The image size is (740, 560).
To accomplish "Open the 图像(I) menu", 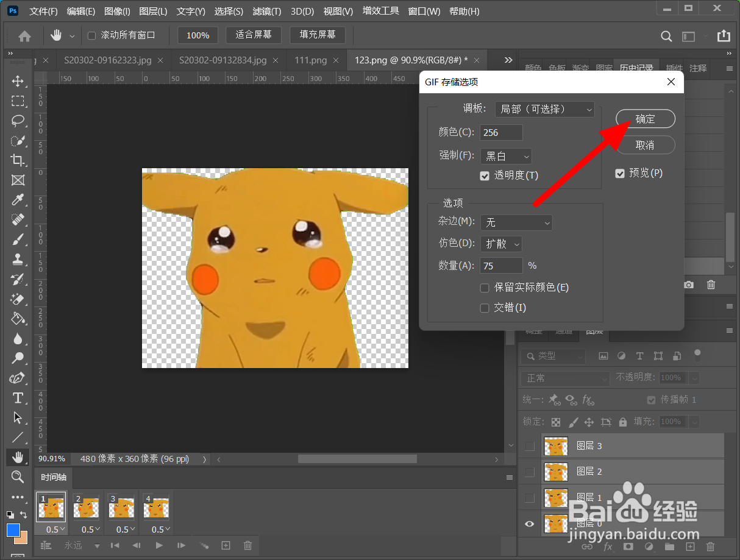I will click(117, 12).
